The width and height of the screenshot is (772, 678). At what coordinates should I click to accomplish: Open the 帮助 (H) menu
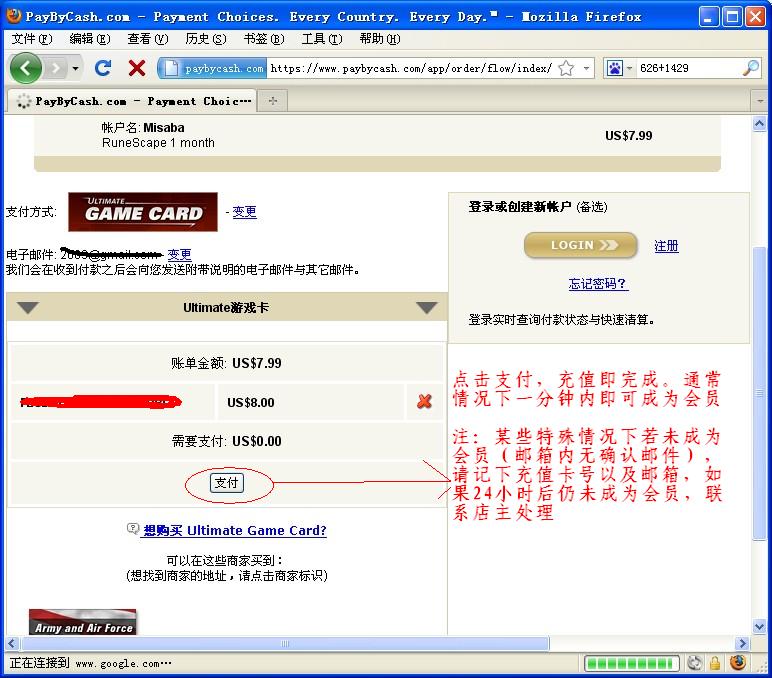(380, 39)
